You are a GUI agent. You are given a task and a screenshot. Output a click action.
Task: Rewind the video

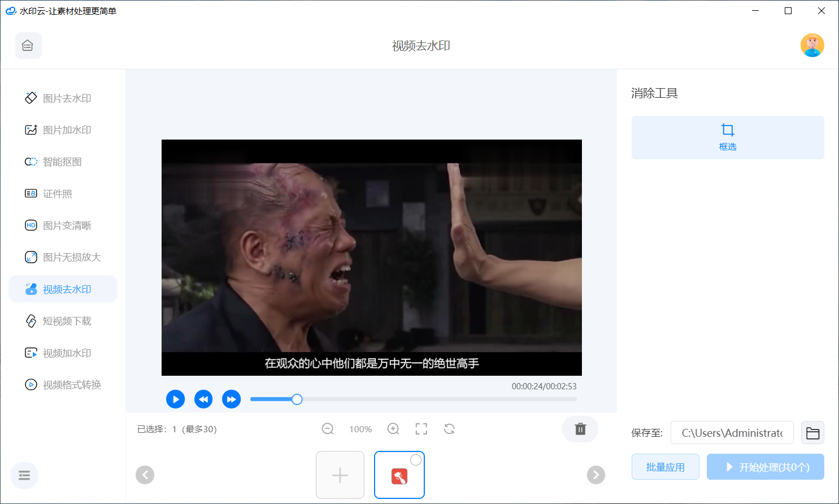[203, 399]
